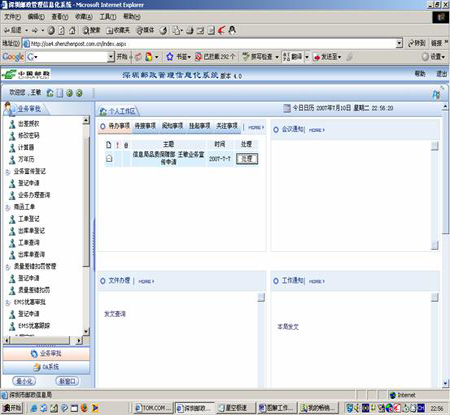Image resolution: width=450 pixels, height=415 pixels.
Task: Click the IE History icon
Action: click(x=163, y=31)
